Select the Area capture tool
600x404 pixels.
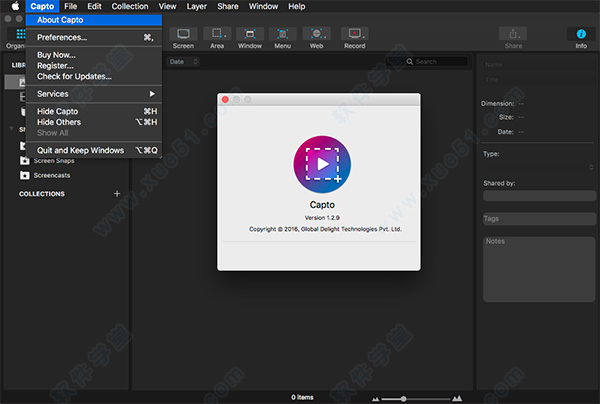tap(217, 34)
